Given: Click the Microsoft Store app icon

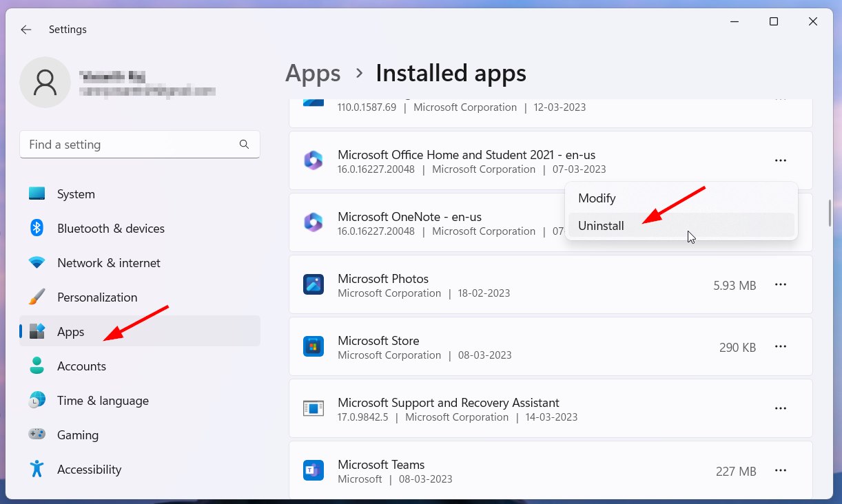Looking at the screenshot, I should 314,346.
